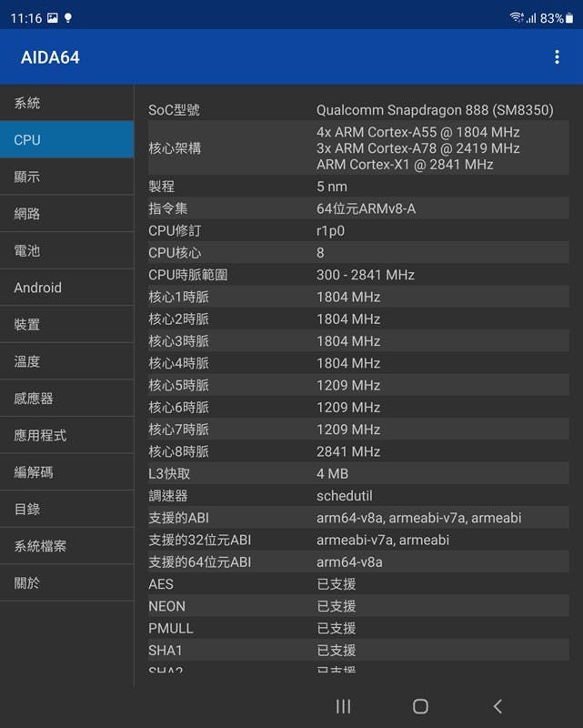583x728 pixels.
Task: Open the 感應器 section
Action: [x=66, y=398]
